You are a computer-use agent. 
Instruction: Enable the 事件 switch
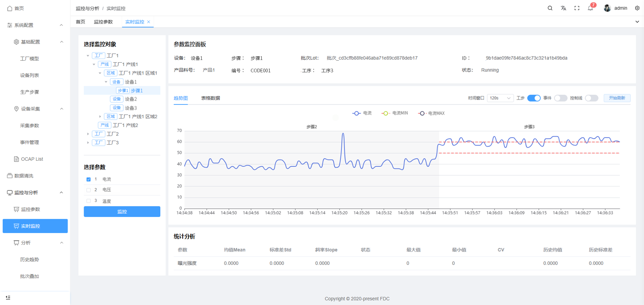pos(561,98)
